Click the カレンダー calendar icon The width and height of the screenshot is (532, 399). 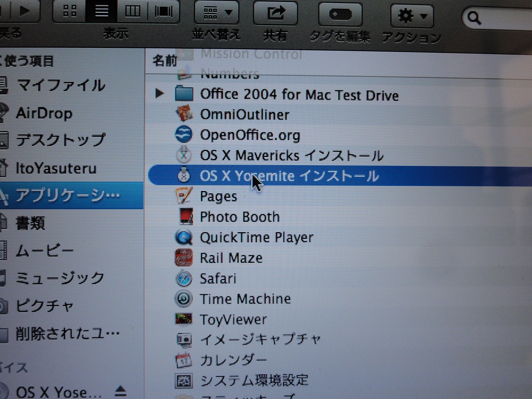click(183, 360)
